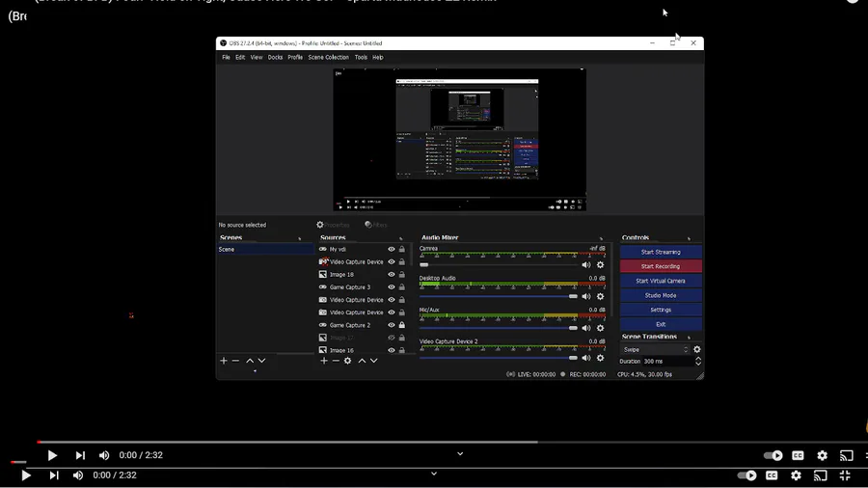868x488 pixels.
Task: Click Exit button in Controls
Action: click(661, 324)
